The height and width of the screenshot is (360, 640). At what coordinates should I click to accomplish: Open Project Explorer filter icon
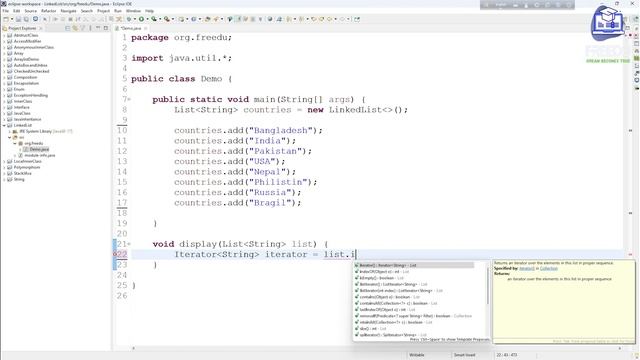click(83, 28)
